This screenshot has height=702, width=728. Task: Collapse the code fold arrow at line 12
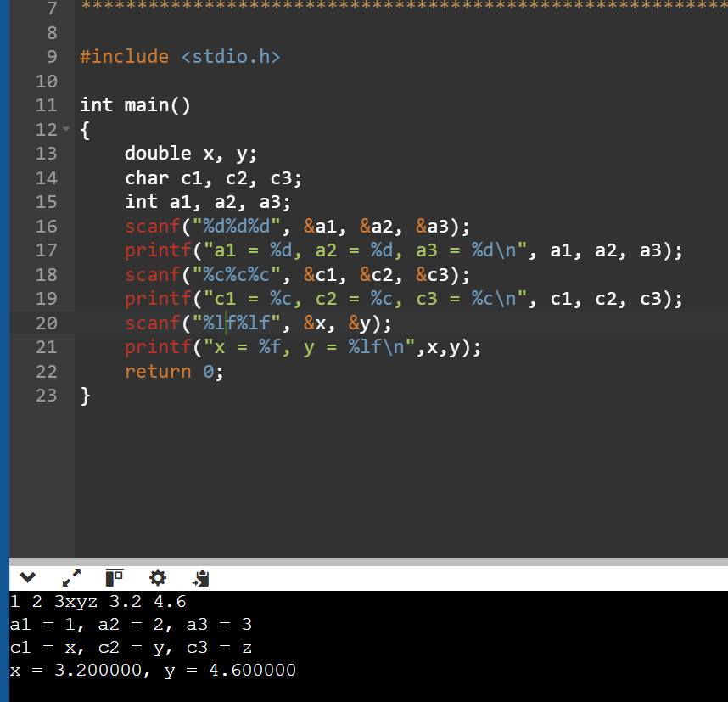66,129
